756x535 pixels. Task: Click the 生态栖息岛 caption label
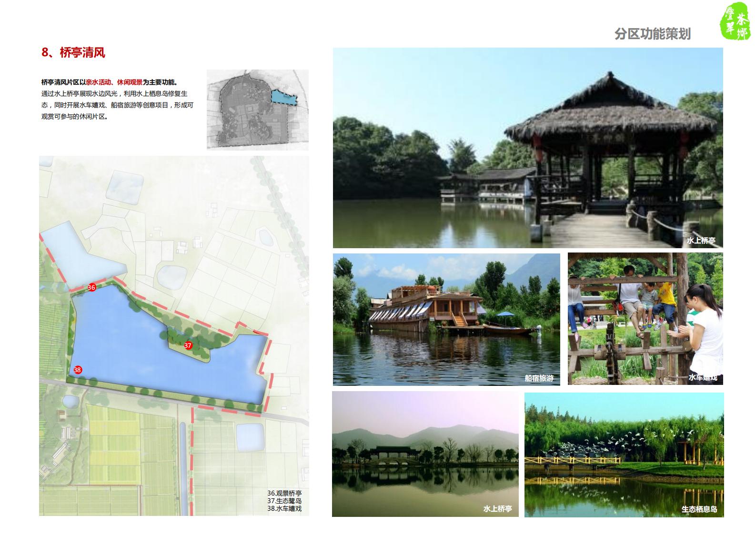[x=699, y=509]
